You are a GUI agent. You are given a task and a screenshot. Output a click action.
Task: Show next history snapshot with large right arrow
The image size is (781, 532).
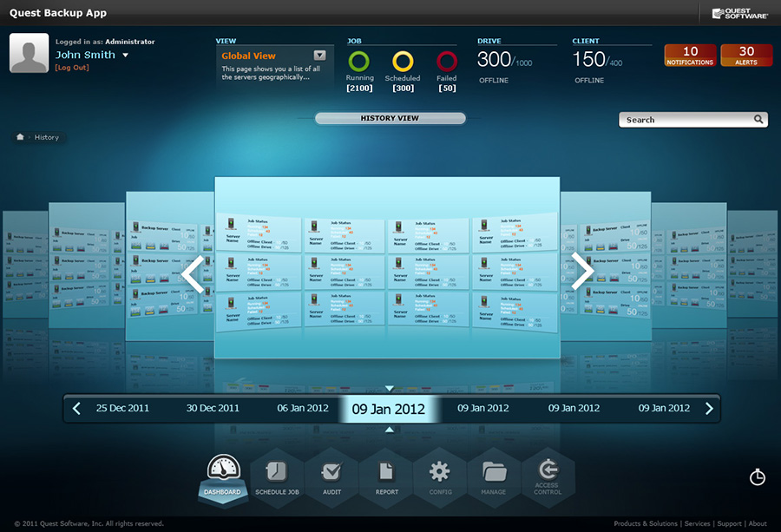click(581, 271)
